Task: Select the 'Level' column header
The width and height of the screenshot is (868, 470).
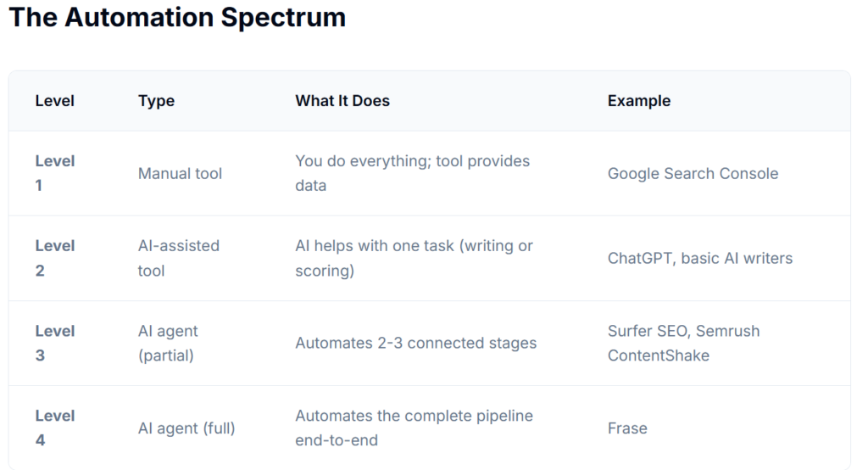Action: (55, 101)
